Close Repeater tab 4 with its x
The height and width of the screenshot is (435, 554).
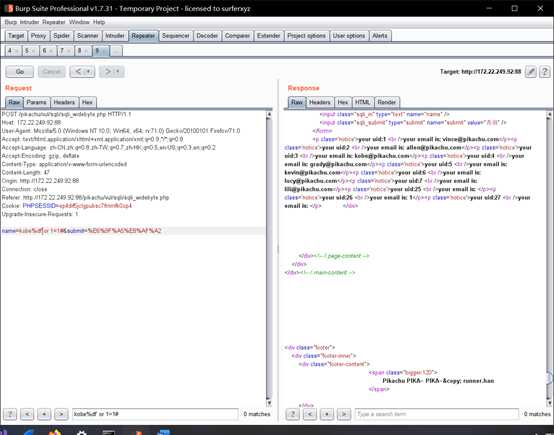pyautogui.click(x=16, y=51)
